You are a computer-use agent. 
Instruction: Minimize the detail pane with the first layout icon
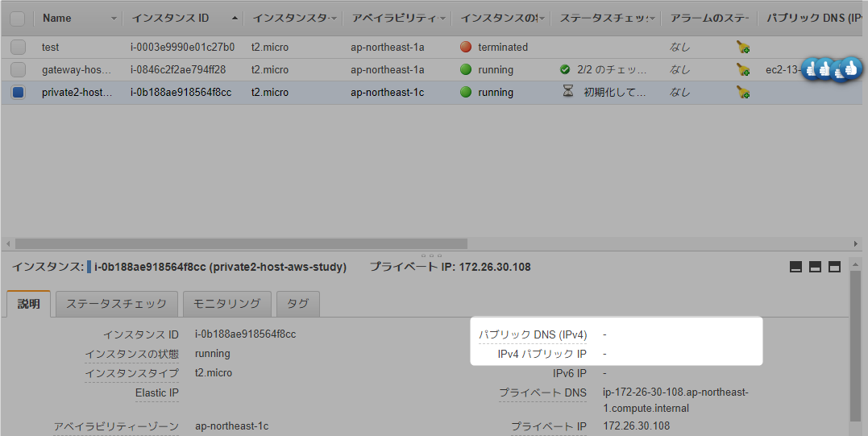795,268
